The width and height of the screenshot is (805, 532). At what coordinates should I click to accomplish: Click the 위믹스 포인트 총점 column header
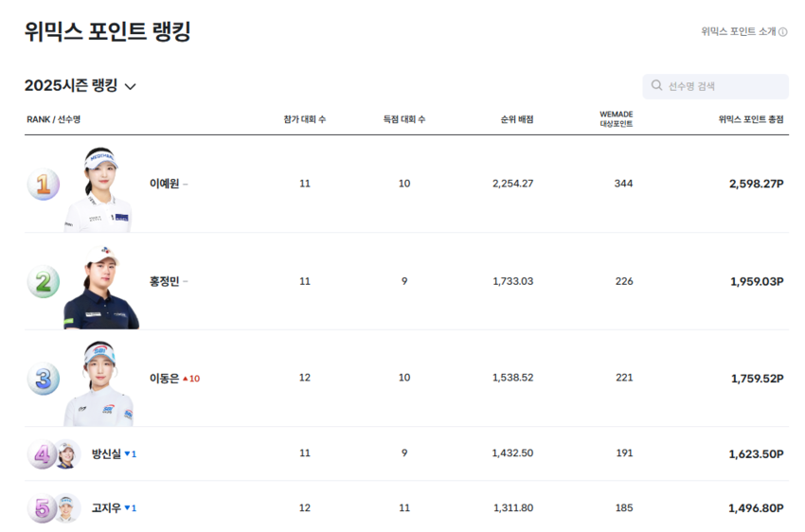(x=750, y=119)
